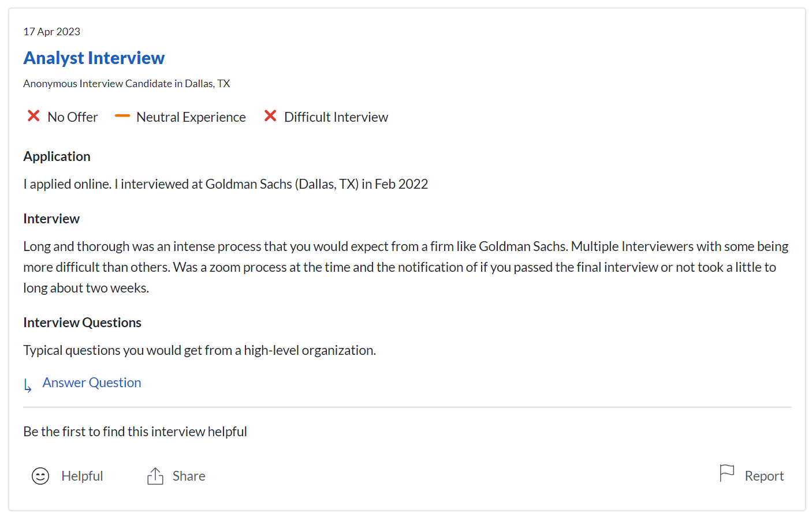The image size is (812, 517).
Task: Click the Difficult Interview label
Action: coord(336,117)
